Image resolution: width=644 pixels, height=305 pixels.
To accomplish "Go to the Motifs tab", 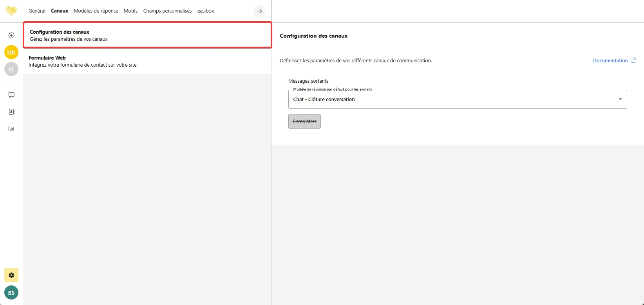I will 130,11.
